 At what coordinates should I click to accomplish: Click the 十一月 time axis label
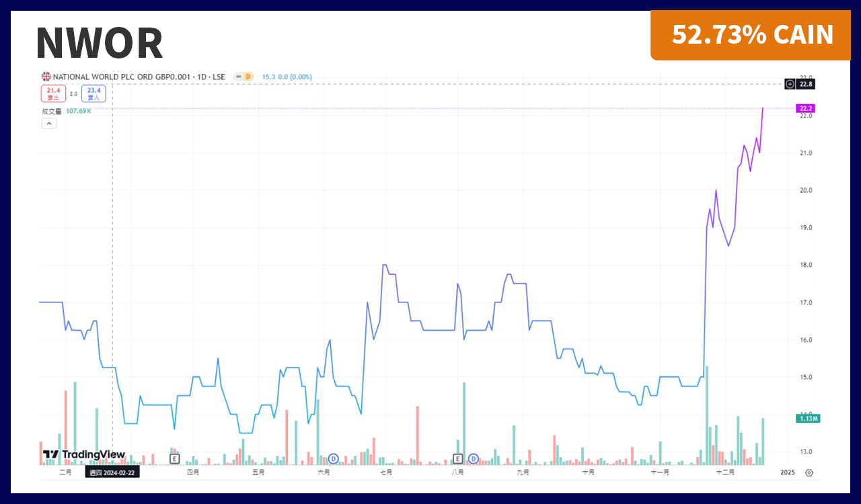660,472
